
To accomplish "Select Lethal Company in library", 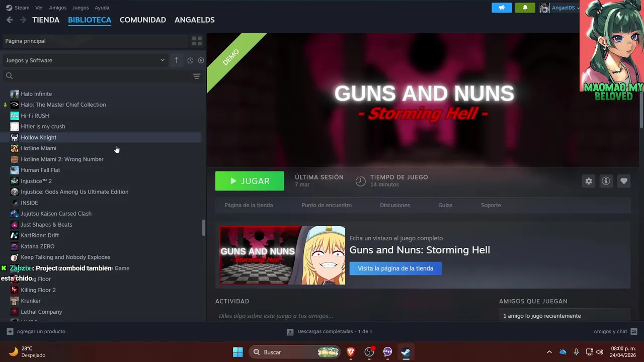I will [41, 312].
